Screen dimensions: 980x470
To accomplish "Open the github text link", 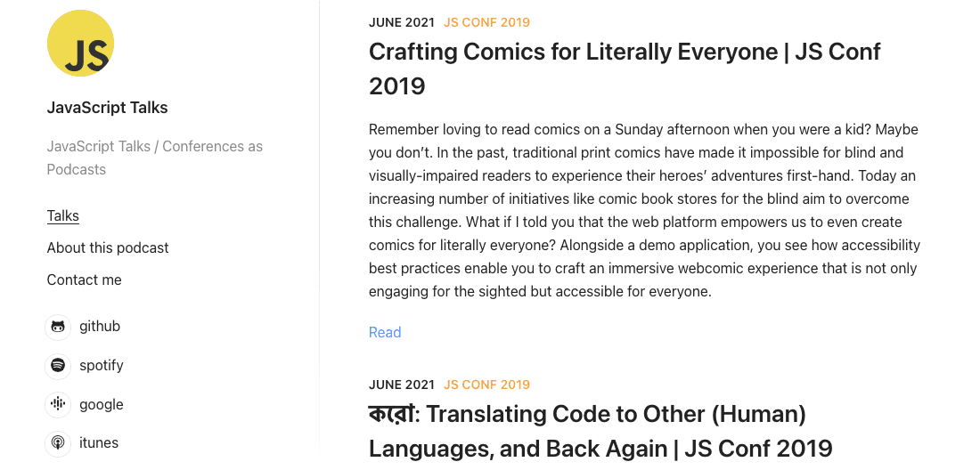I will coord(100,327).
